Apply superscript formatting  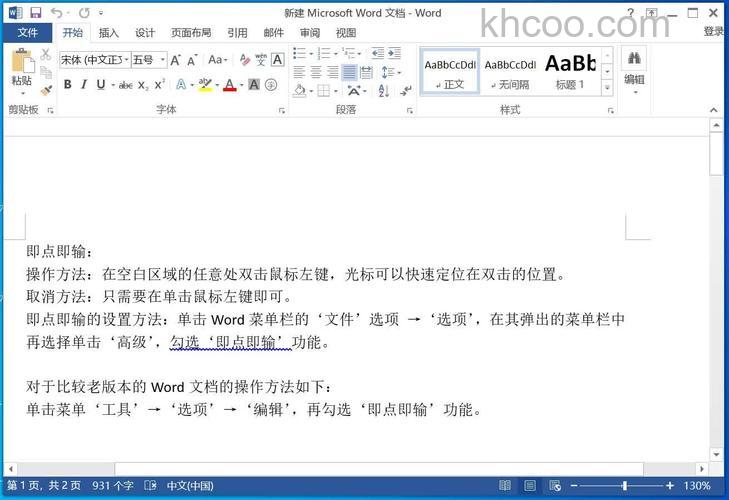pyautogui.click(x=159, y=85)
